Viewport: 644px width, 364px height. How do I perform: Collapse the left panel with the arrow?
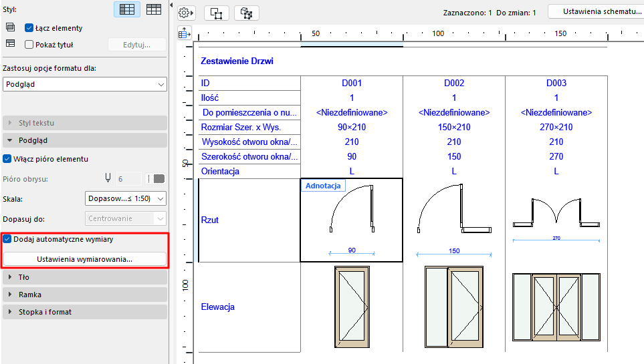pyautogui.click(x=172, y=5)
